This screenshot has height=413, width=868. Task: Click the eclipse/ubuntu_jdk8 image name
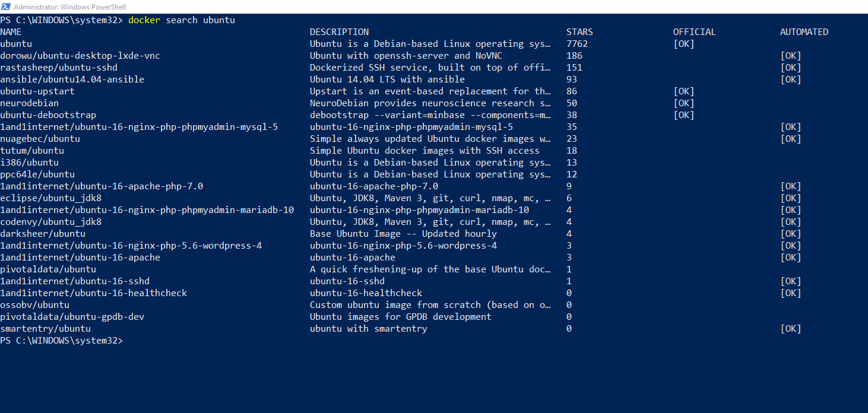[50, 198]
